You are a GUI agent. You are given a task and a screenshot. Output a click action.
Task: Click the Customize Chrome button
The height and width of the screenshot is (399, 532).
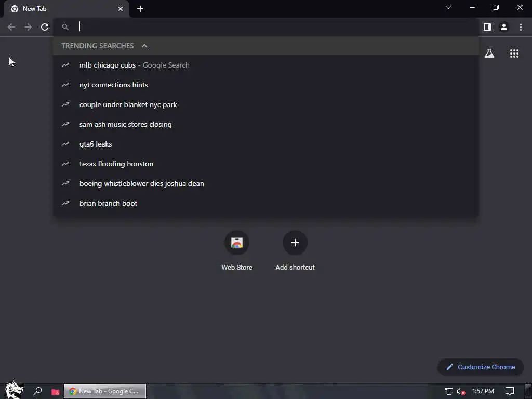pyautogui.click(x=481, y=367)
